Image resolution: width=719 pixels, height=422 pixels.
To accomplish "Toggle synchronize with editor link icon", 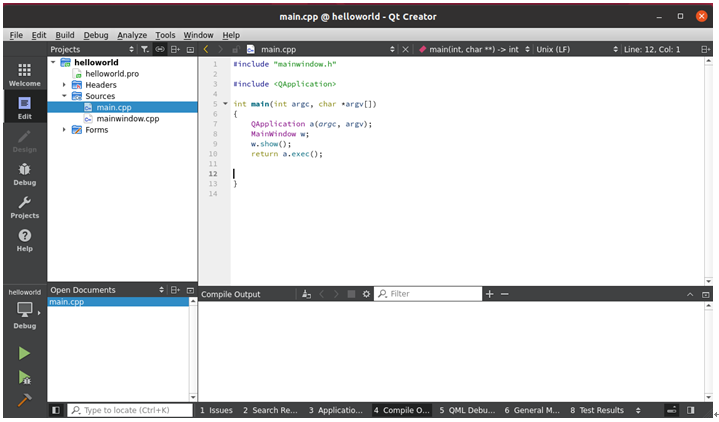I will 160,49.
